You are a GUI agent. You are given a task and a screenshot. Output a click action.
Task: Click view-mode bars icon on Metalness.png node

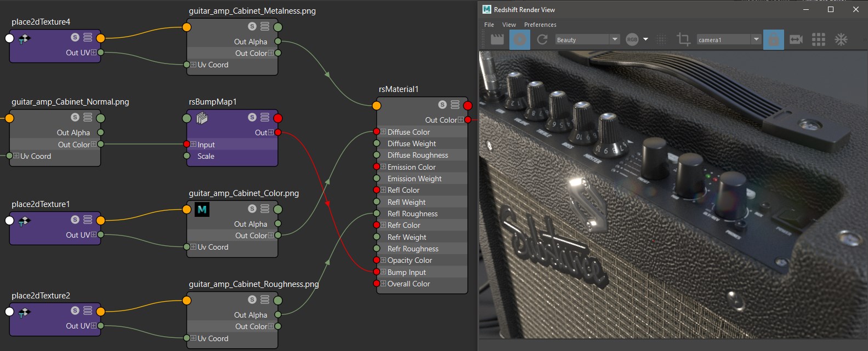click(265, 26)
